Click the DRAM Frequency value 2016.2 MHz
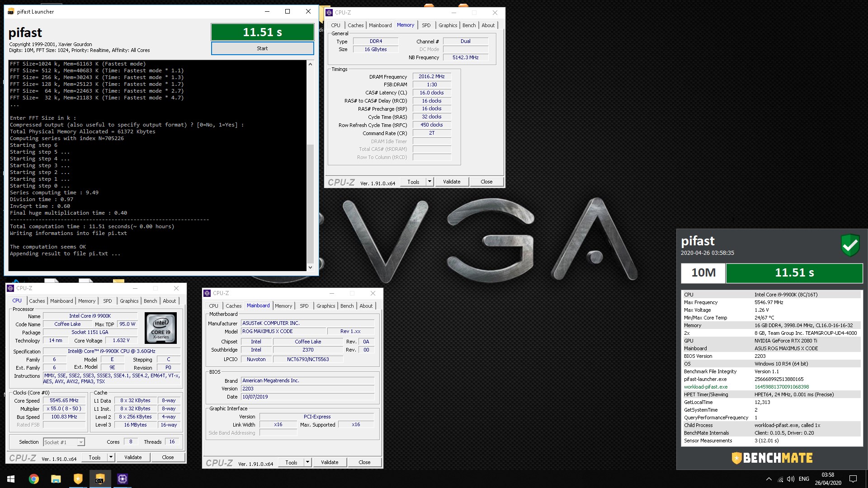The image size is (868, 488). [432, 77]
